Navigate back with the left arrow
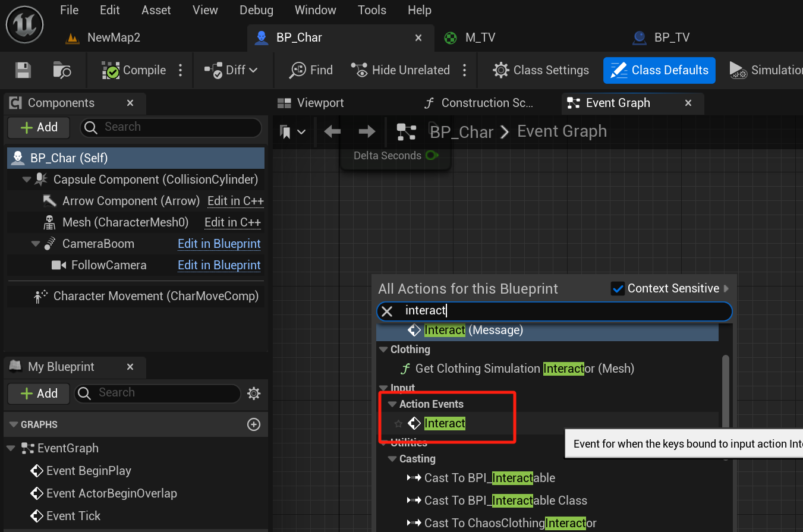The width and height of the screenshot is (803, 532). tap(332, 131)
